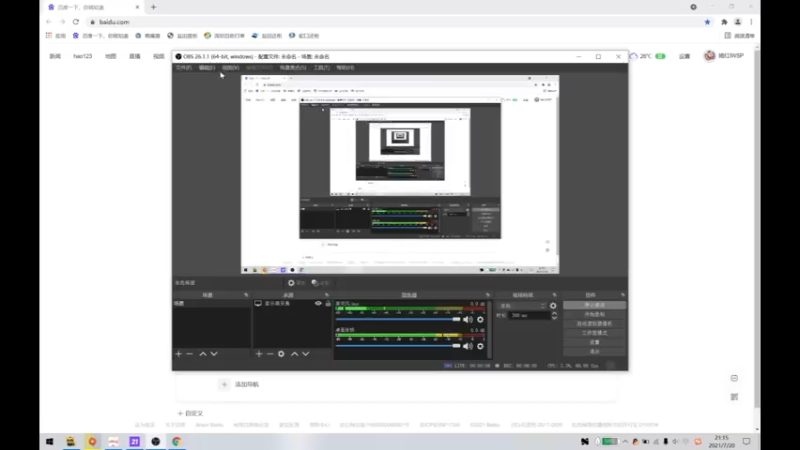Move source up in the sources list
This screenshot has height=450, width=800.
coord(294,354)
